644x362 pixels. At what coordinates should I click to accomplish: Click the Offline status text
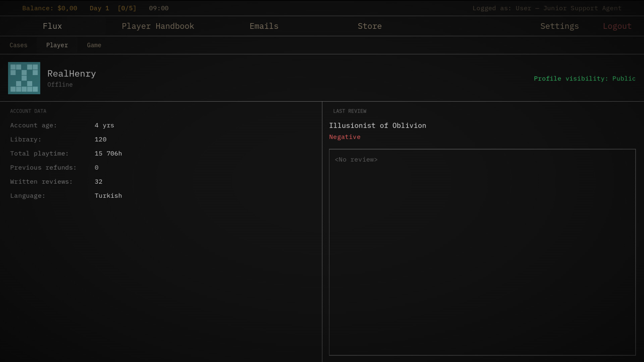pos(60,85)
